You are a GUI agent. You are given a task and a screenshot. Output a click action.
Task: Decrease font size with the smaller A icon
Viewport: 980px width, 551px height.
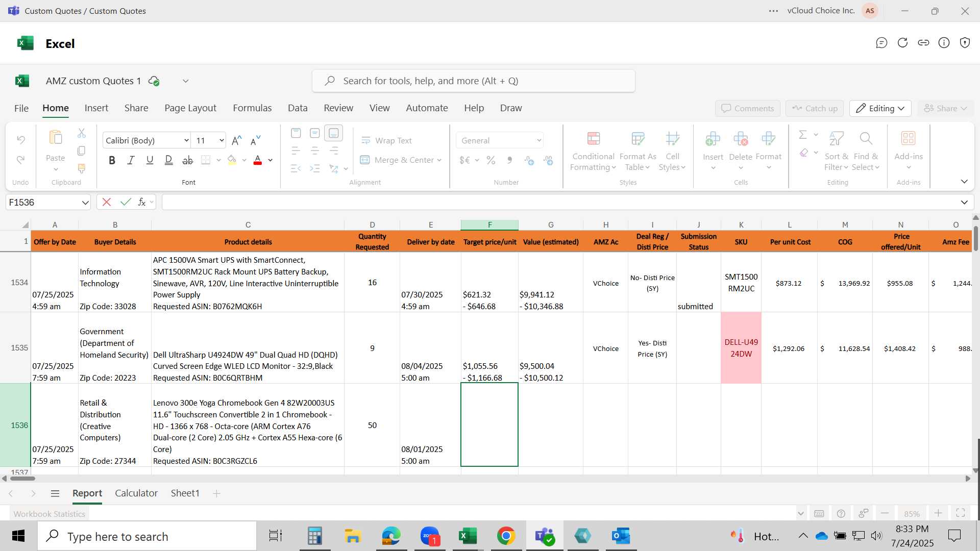[255, 140]
